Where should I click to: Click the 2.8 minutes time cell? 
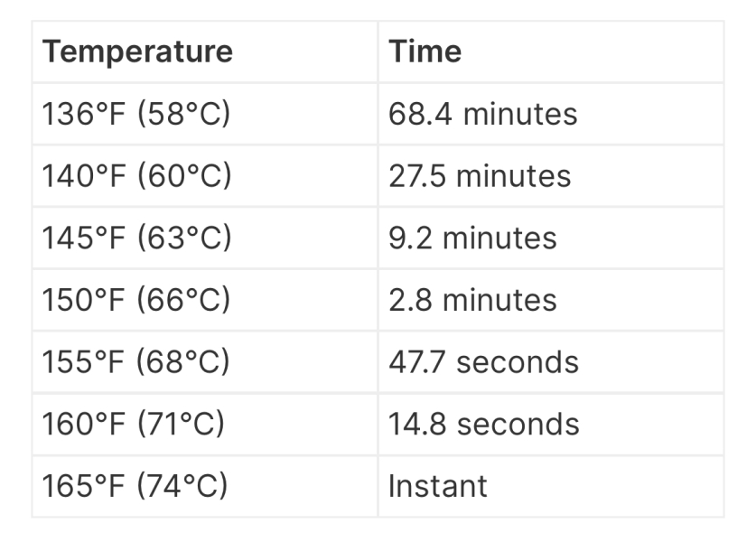(x=472, y=300)
